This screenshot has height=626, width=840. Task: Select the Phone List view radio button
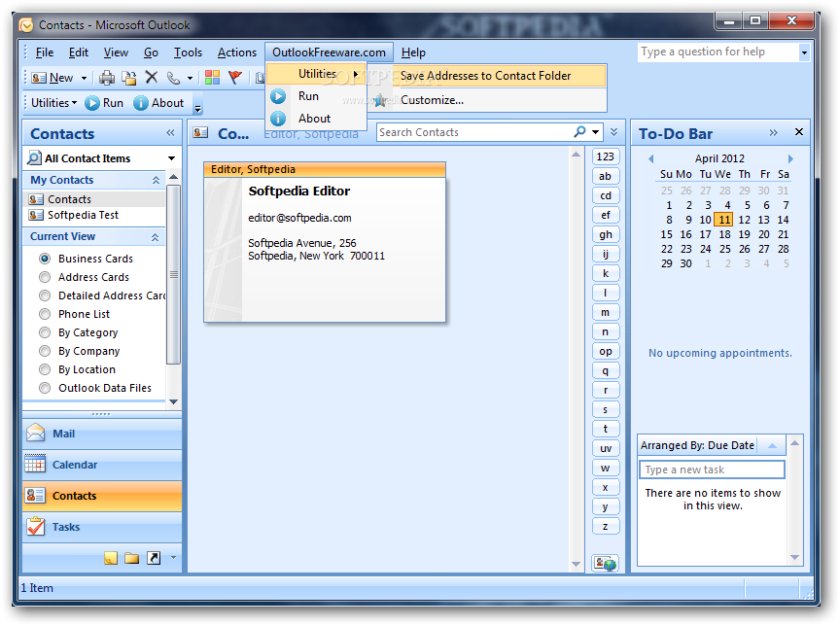coord(45,314)
